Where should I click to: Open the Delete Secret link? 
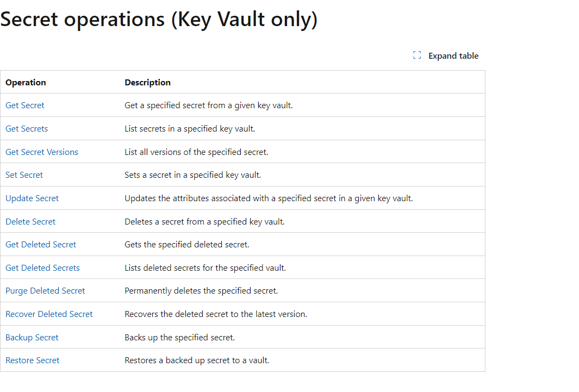[x=30, y=221]
